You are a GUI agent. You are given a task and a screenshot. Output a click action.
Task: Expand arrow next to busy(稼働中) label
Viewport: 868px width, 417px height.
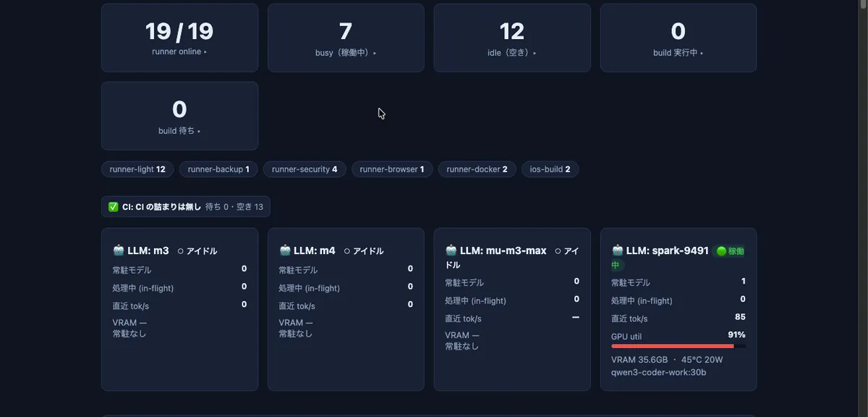coord(375,53)
